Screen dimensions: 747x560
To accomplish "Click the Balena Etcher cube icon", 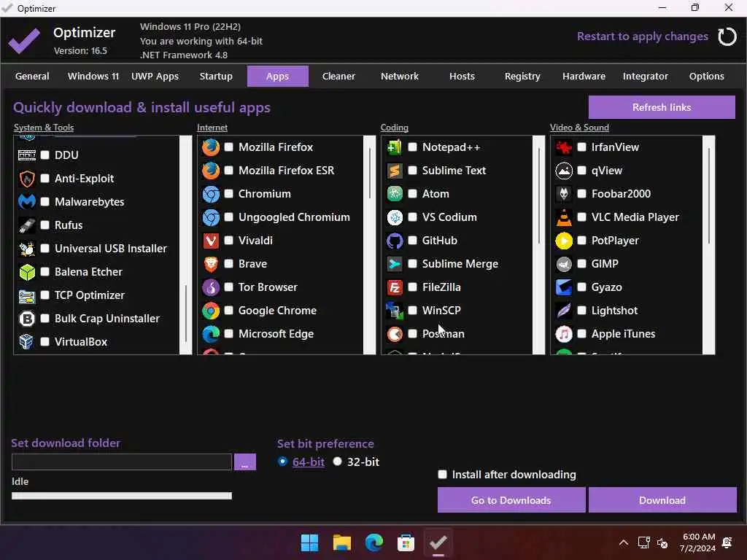I will pyautogui.click(x=27, y=272).
